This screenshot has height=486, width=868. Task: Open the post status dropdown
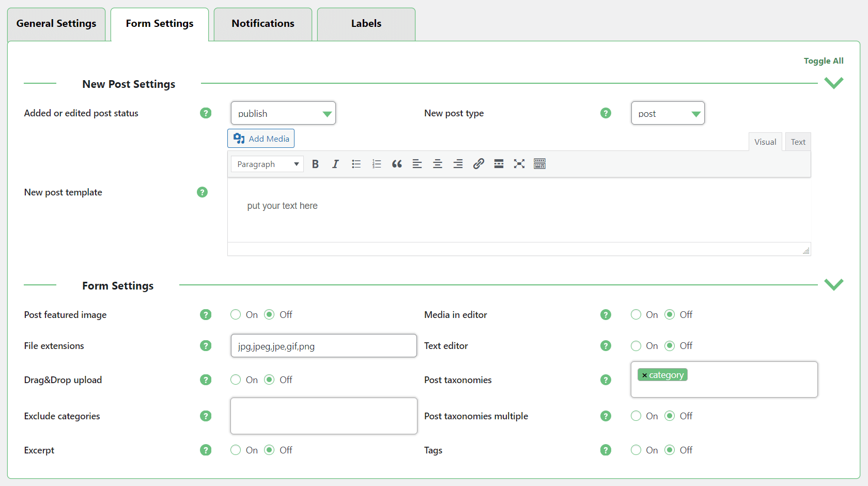point(283,113)
